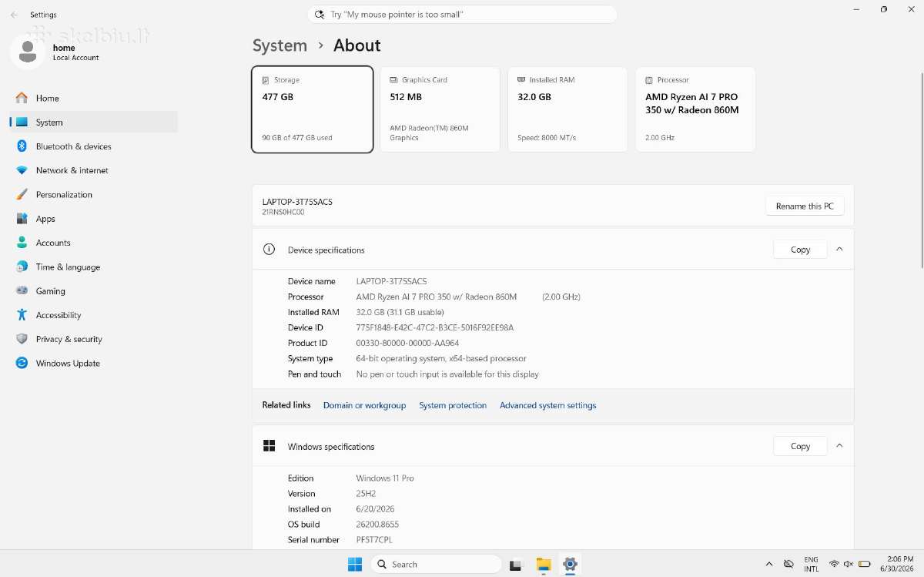
Task: Open the Windows Start button
Action: [355, 564]
